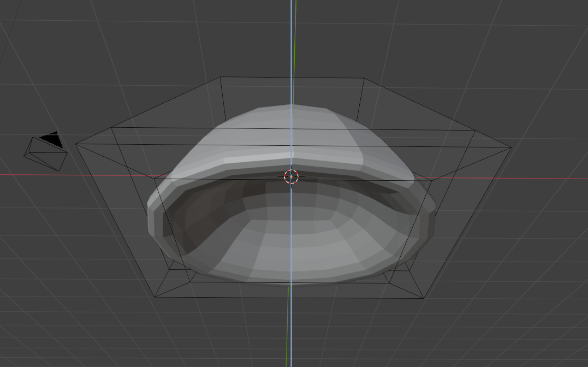The image size is (588, 367).
Task: Click the red X axis line left of cage
Action: [x=33, y=175]
